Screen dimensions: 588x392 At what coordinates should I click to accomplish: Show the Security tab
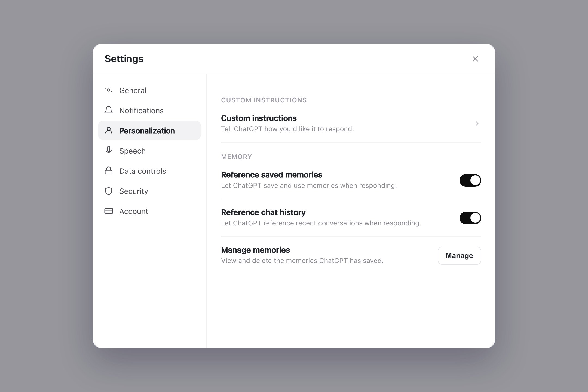(149, 191)
